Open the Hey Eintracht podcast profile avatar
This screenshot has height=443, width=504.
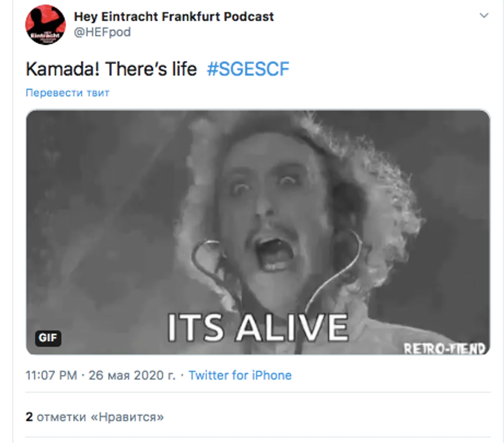46,25
